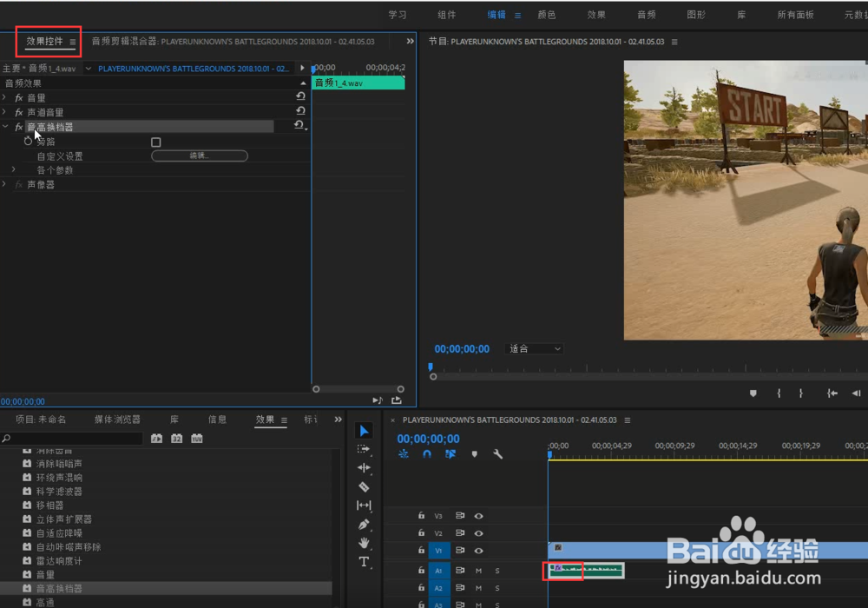Viewport: 868px width, 608px height.
Task: Open 媒体浏览器 tab
Action: pyautogui.click(x=117, y=420)
